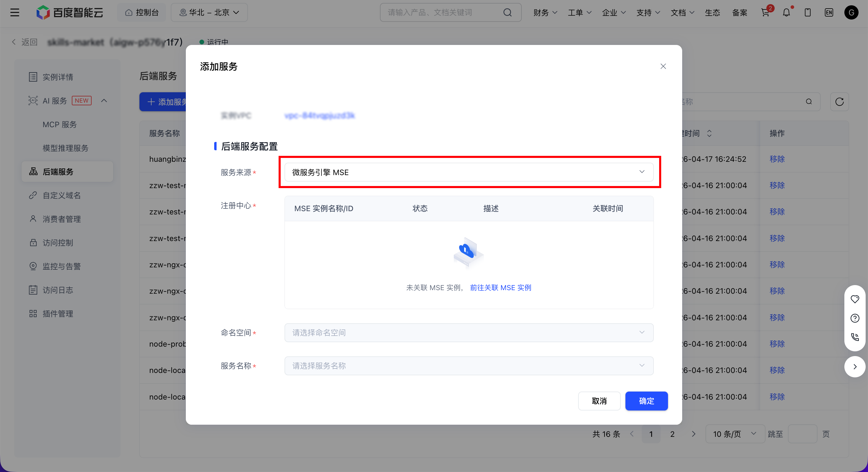Select 后端服务 in the sidebar
This screenshot has height=472, width=868.
pos(67,172)
